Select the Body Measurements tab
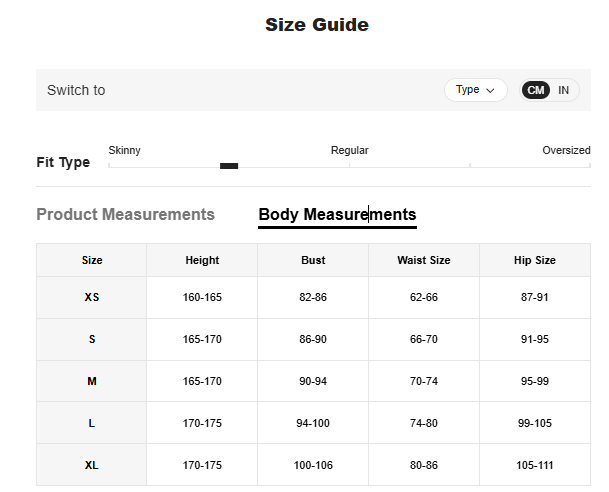Screen dimensions: 609x492 pyautogui.click(x=337, y=214)
